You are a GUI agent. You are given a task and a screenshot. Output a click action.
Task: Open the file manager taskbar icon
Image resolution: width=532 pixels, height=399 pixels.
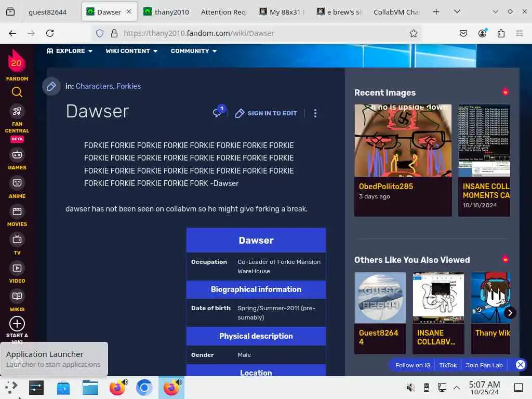[x=90, y=388]
